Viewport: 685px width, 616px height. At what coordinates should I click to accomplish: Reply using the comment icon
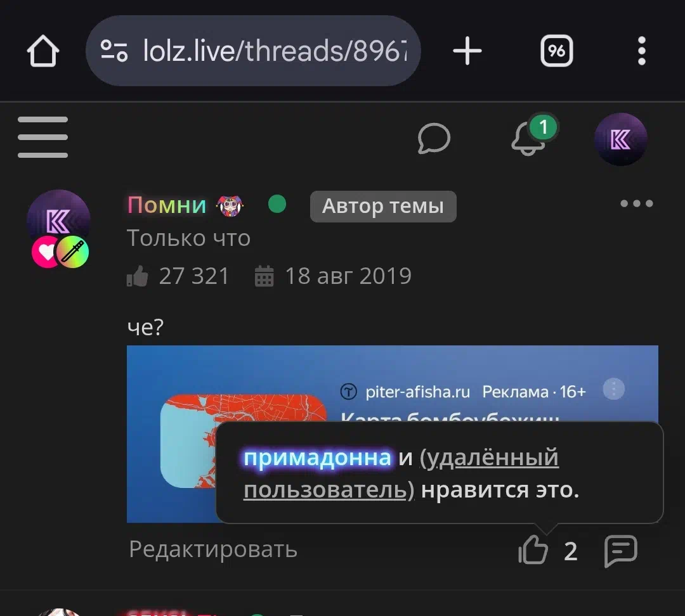pos(620,551)
